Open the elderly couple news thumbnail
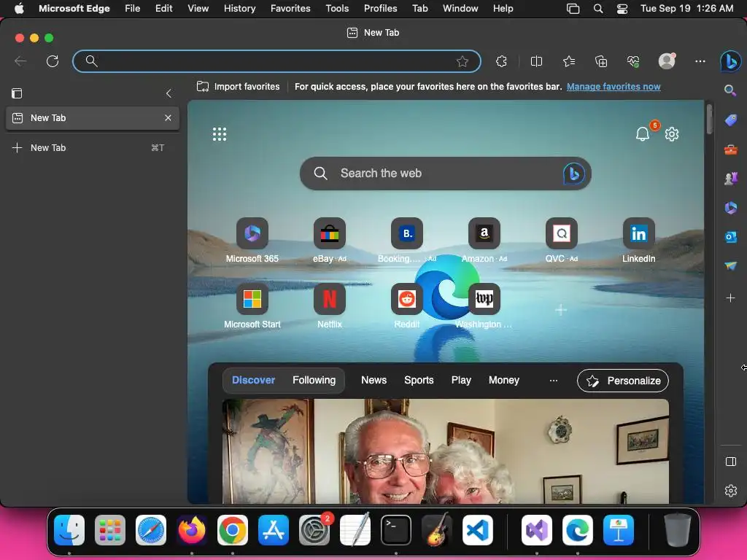Image resolution: width=747 pixels, height=560 pixels. click(x=446, y=451)
